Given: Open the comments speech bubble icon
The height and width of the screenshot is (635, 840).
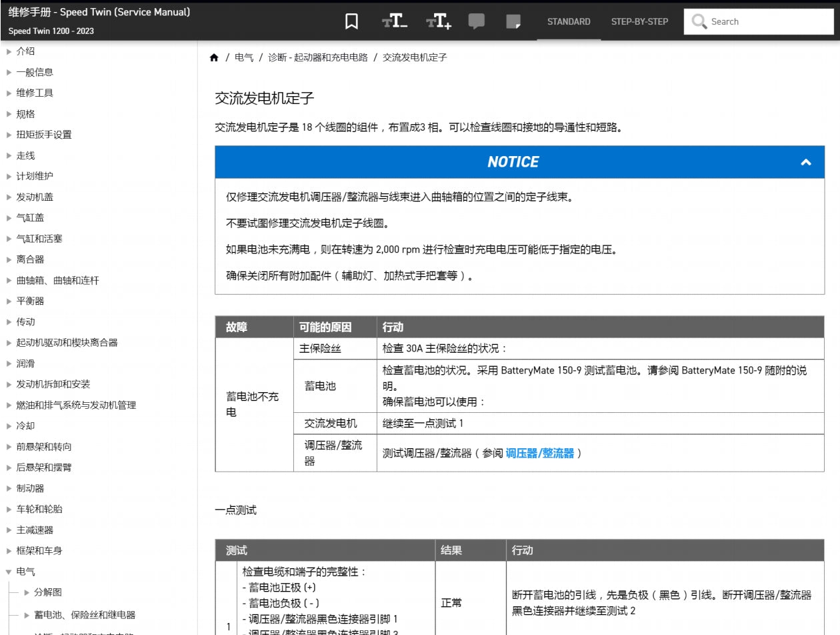Looking at the screenshot, I should tap(478, 21).
